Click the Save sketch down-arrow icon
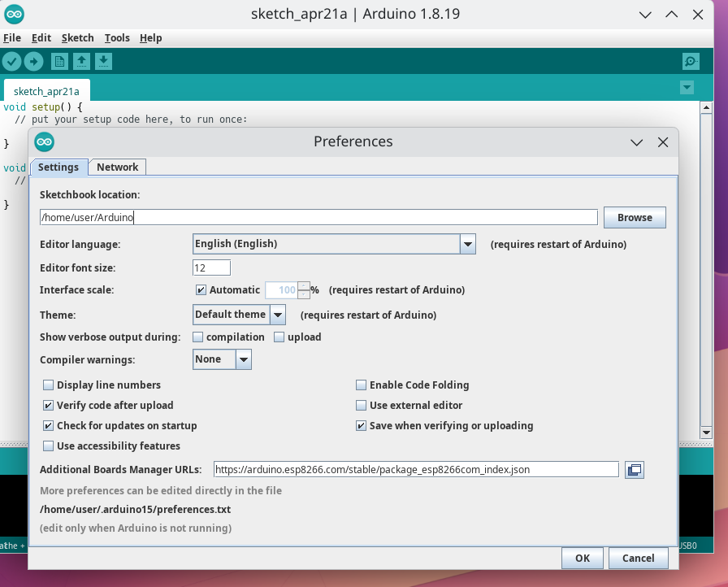The width and height of the screenshot is (728, 587). [x=103, y=61]
